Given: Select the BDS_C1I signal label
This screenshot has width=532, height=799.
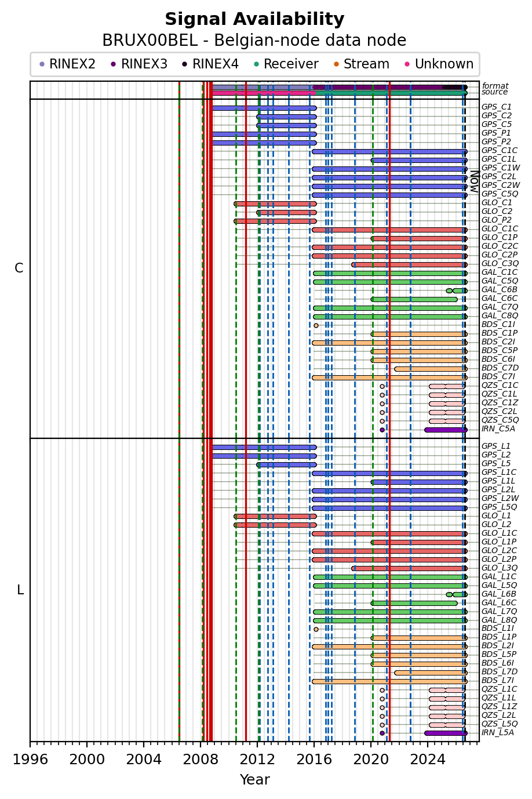Looking at the screenshot, I should (x=498, y=324).
